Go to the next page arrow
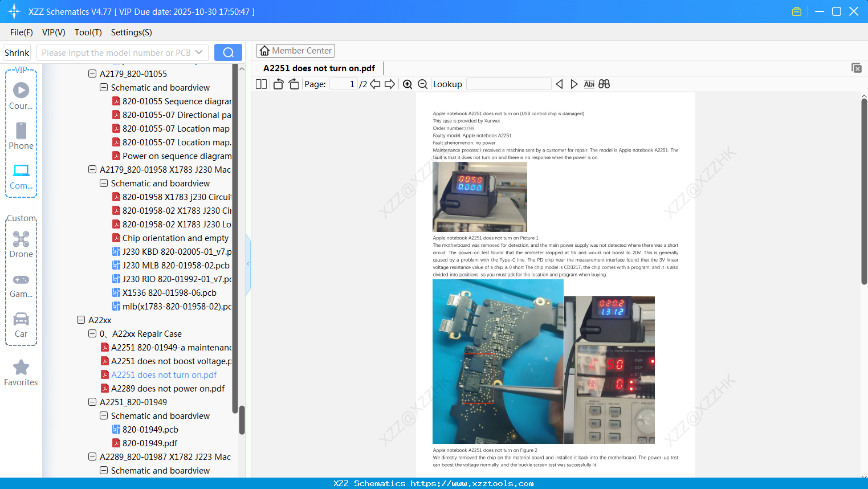Screen dimensions: 868x489 pos(390,84)
